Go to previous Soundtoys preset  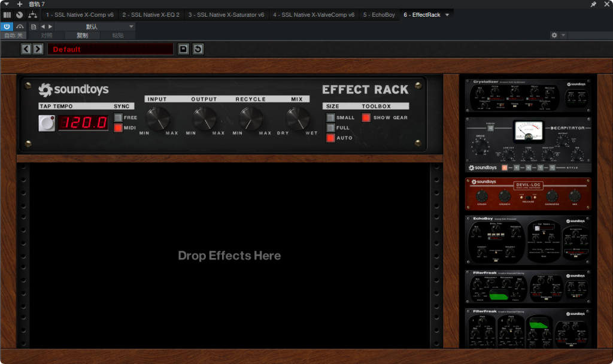(26, 49)
